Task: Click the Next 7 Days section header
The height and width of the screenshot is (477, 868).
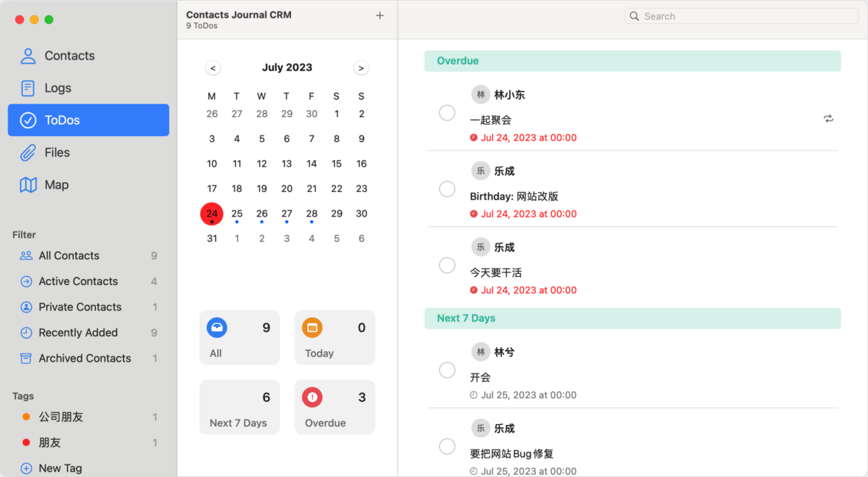Action: 633,318
